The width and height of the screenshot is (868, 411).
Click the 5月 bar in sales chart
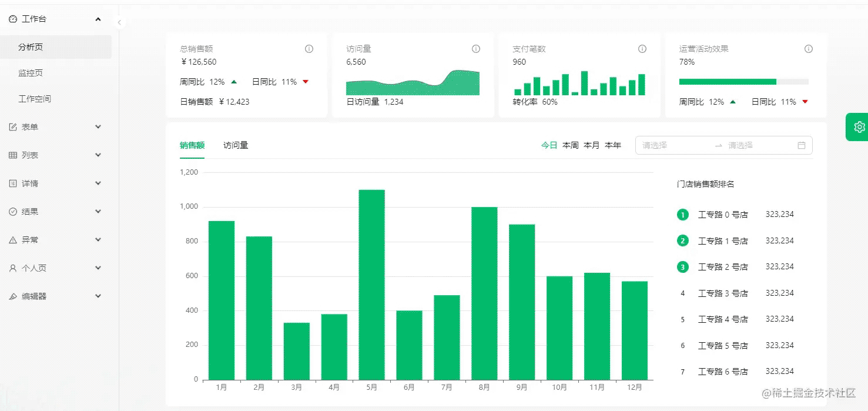point(372,285)
